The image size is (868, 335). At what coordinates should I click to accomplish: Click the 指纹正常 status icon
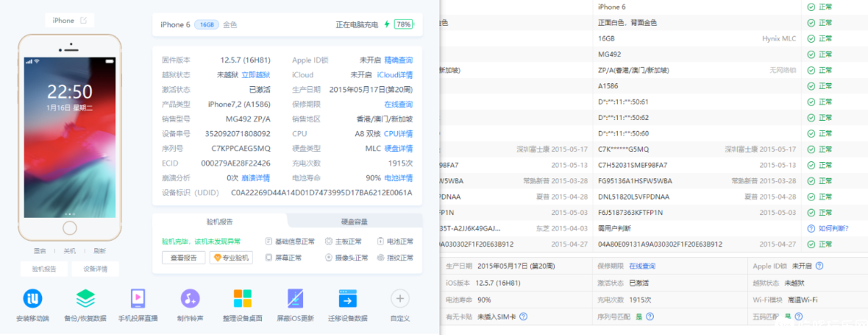click(380, 258)
